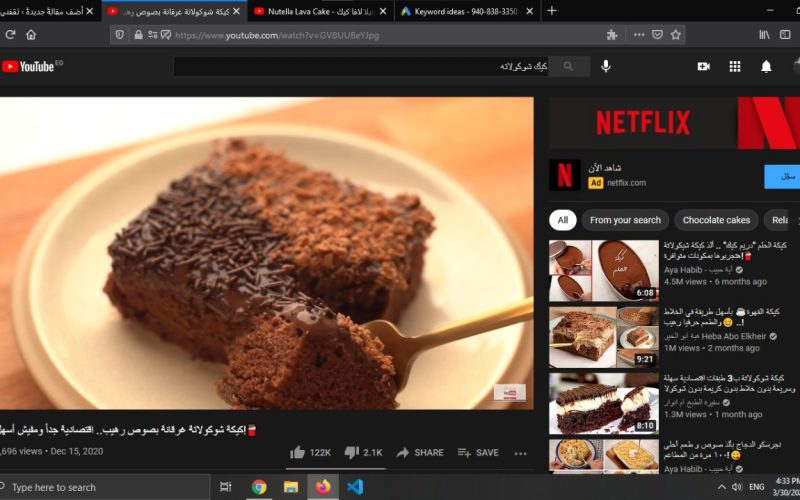The width and height of the screenshot is (800, 500).
Task: Save the video to a playlist
Action: 478,453
